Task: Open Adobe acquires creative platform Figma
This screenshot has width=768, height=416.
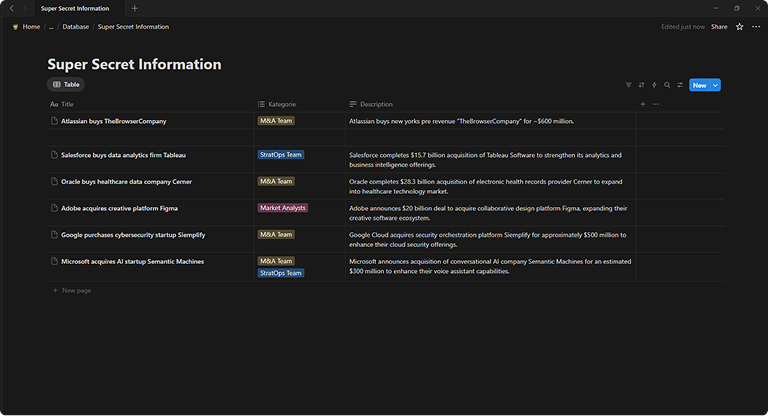Action: (120, 208)
